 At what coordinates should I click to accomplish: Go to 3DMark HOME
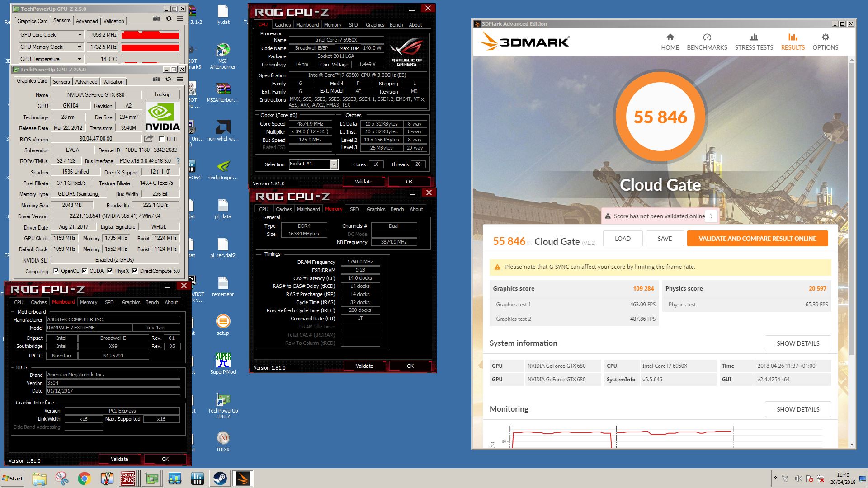[x=670, y=42]
